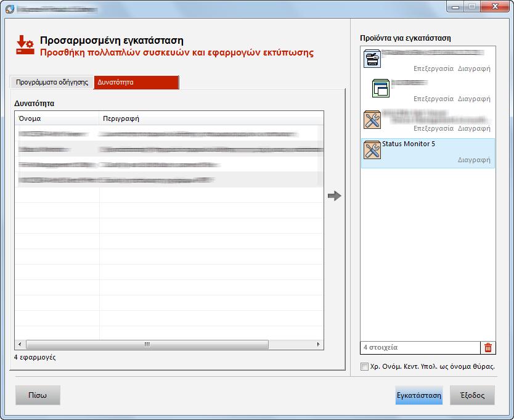Click the Status Monitor 5 tools icon
The image size is (514, 420).
(372, 150)
